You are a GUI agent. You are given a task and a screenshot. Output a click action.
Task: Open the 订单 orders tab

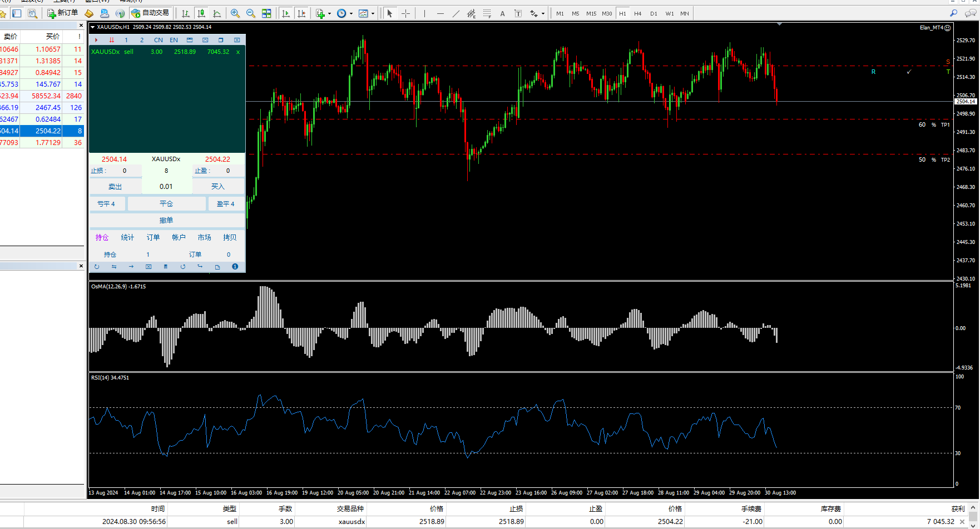[153, 237]
